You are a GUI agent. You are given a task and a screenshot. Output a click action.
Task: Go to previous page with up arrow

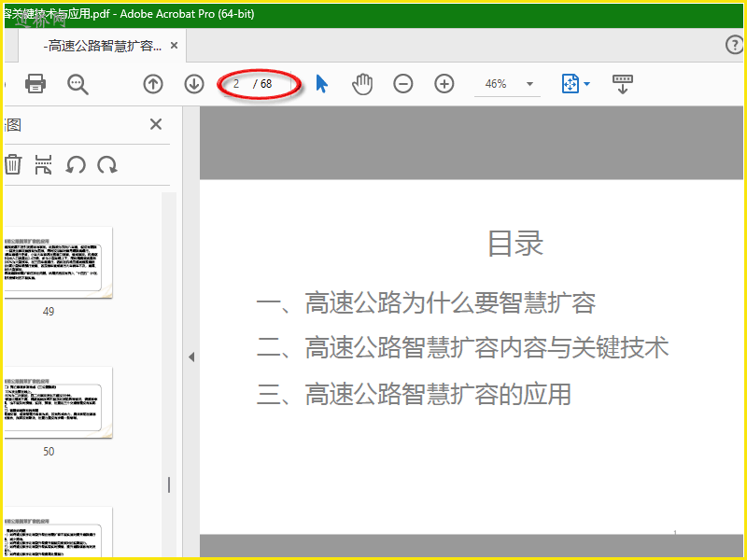153,84
